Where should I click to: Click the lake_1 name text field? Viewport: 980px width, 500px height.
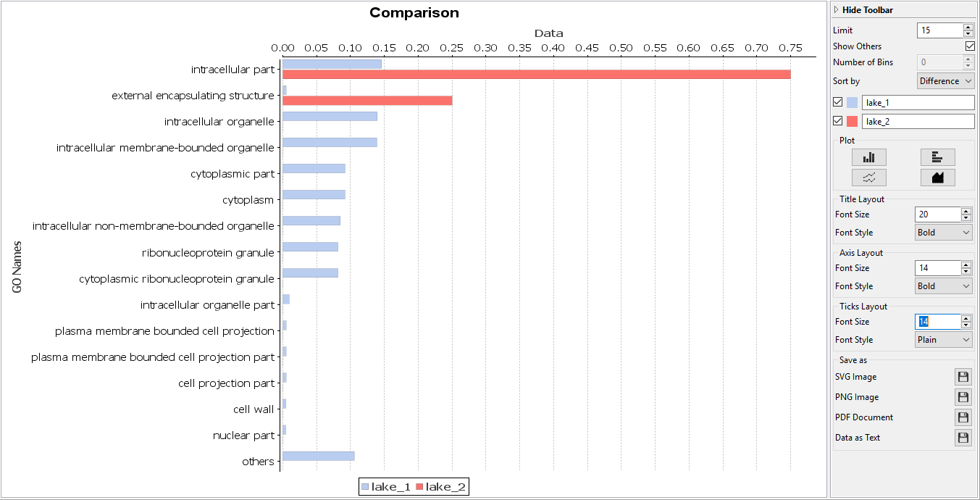pos(918,102)
